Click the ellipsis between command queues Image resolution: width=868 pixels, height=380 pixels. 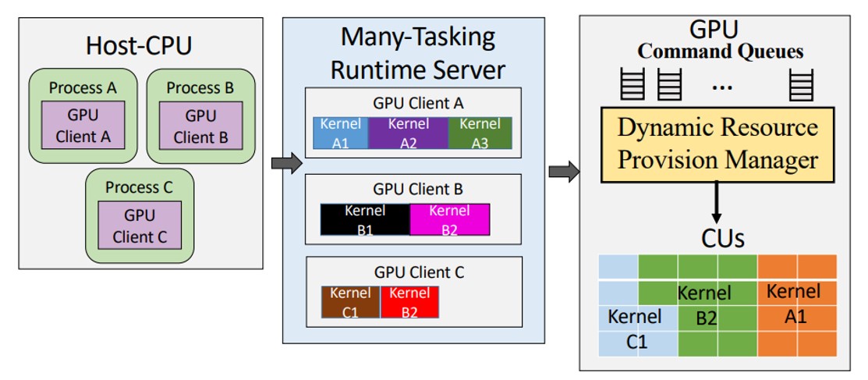[723, 84]
